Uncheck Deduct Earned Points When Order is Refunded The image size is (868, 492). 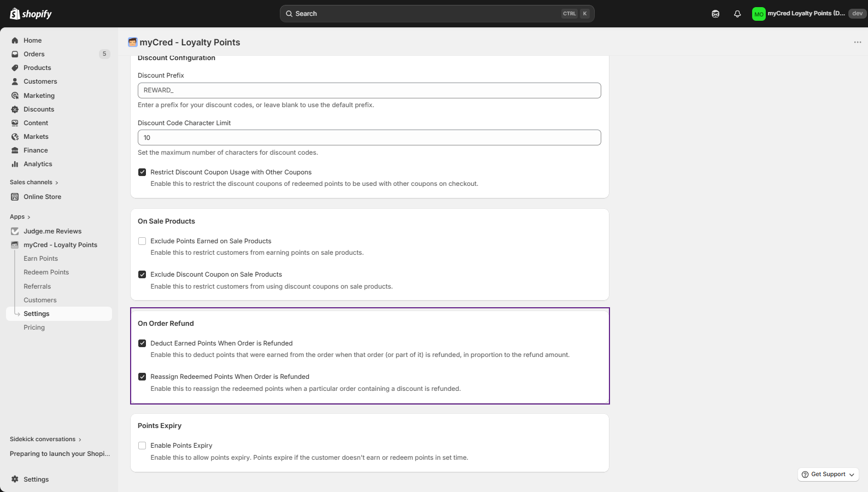point(142,343)
